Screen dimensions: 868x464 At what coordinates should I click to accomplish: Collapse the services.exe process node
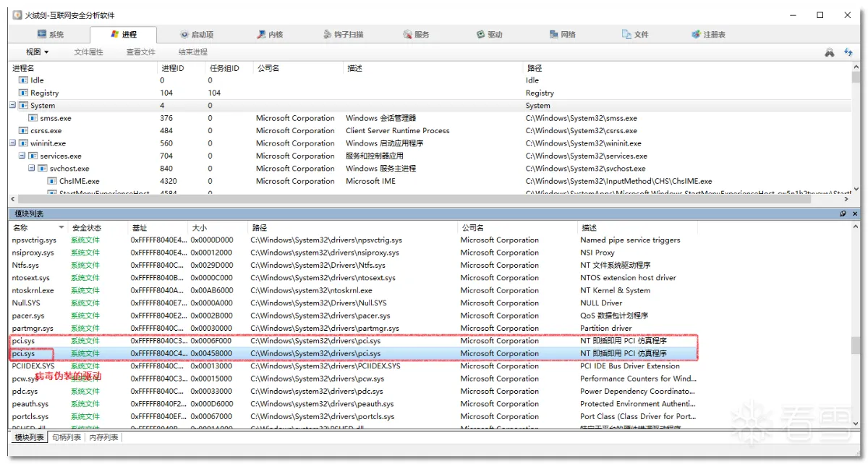tap(22, 156)
